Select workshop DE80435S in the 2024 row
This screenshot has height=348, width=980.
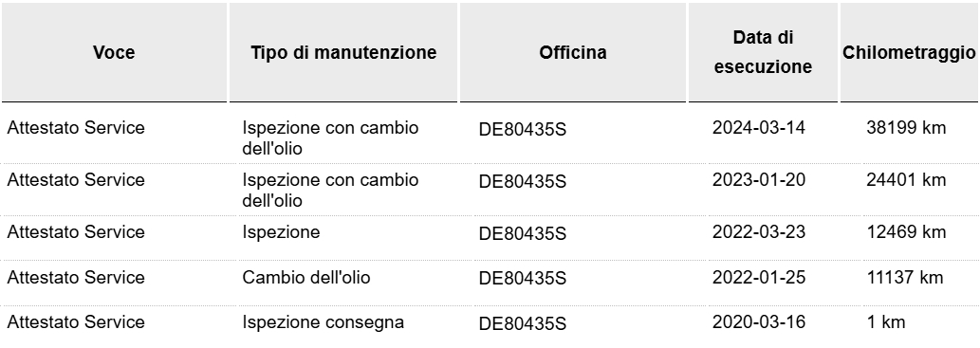pos(523,129)
